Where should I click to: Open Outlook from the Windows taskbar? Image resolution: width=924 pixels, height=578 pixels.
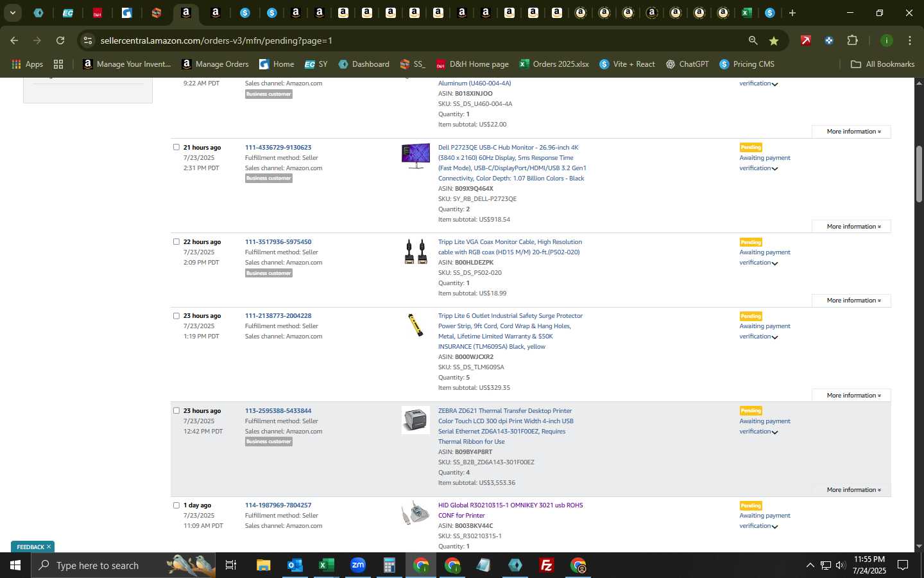point(295,565)
